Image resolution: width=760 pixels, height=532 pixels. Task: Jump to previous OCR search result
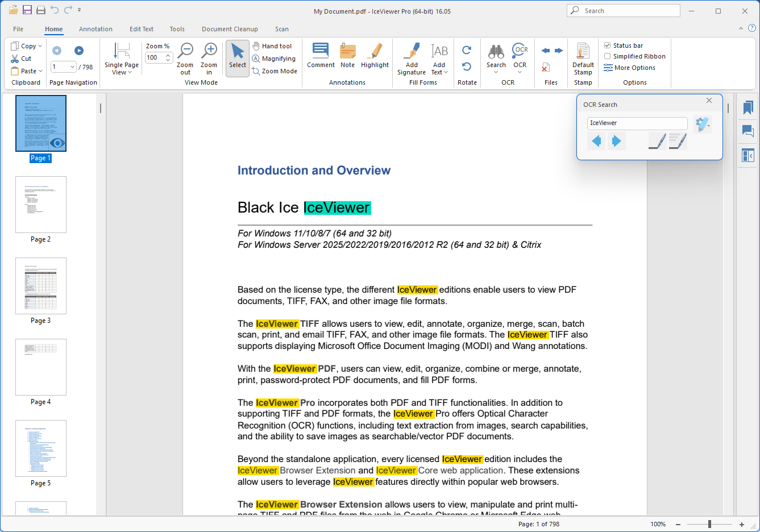tap(596, 141)
